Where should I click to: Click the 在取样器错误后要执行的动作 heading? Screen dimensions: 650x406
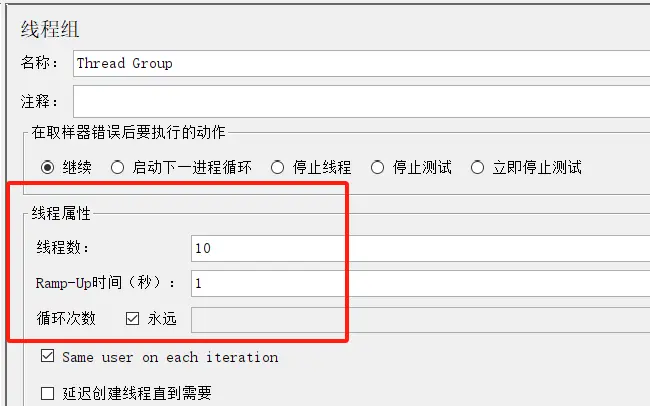coord(129,131)
